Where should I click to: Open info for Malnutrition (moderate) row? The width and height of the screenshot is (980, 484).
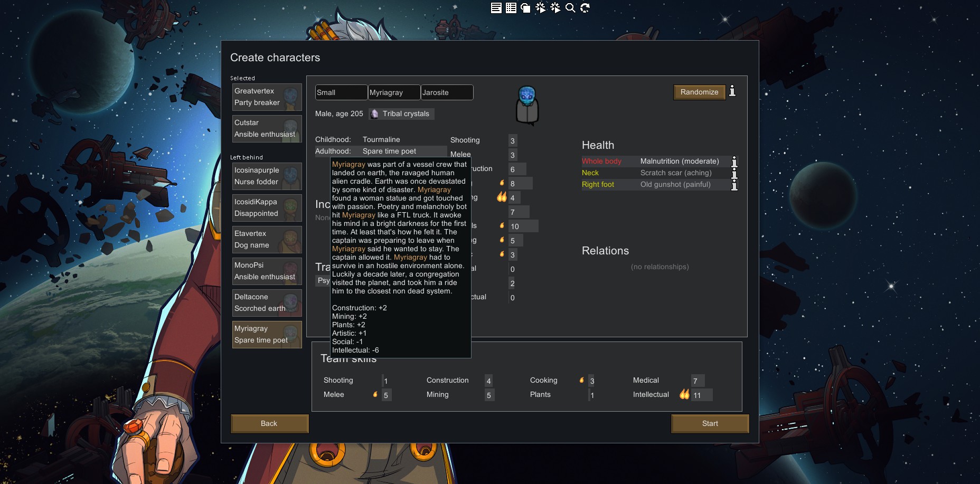[734, 162]
